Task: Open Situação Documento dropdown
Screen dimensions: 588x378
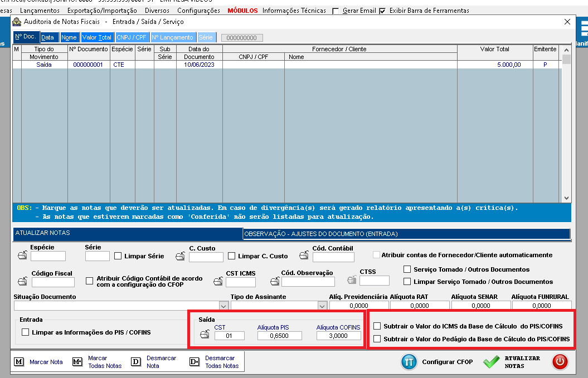Action: tap(223, 306)
